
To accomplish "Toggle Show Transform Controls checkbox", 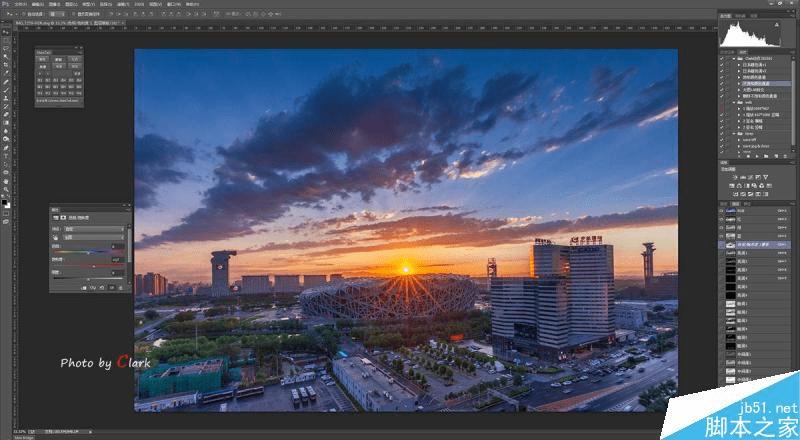I will point(73,14).
